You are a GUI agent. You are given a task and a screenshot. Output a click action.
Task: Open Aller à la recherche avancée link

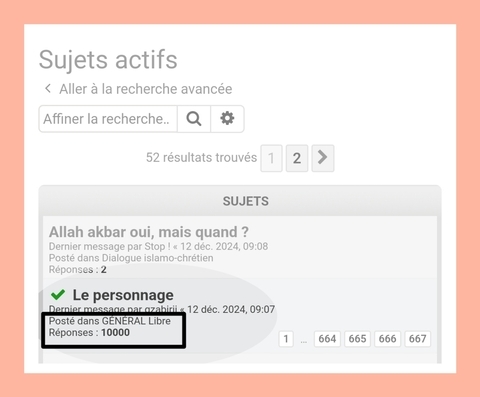tap(146, 89)
